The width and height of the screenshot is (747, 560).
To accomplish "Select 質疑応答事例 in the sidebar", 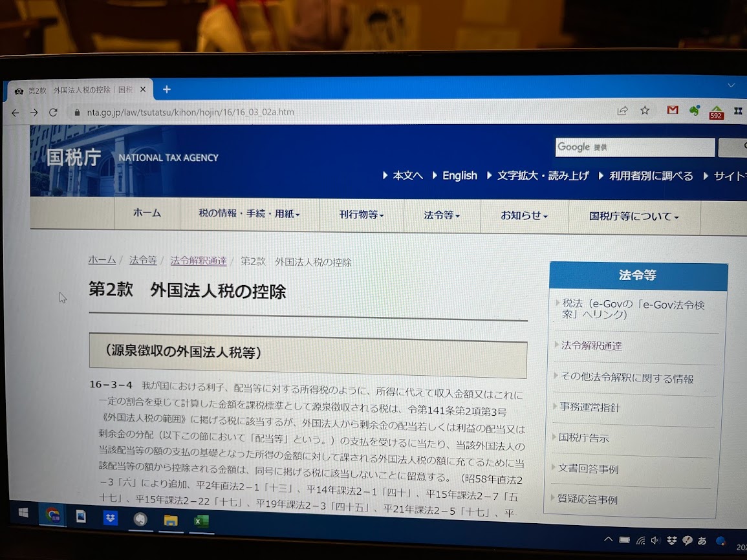I will (x=588, y=499).
